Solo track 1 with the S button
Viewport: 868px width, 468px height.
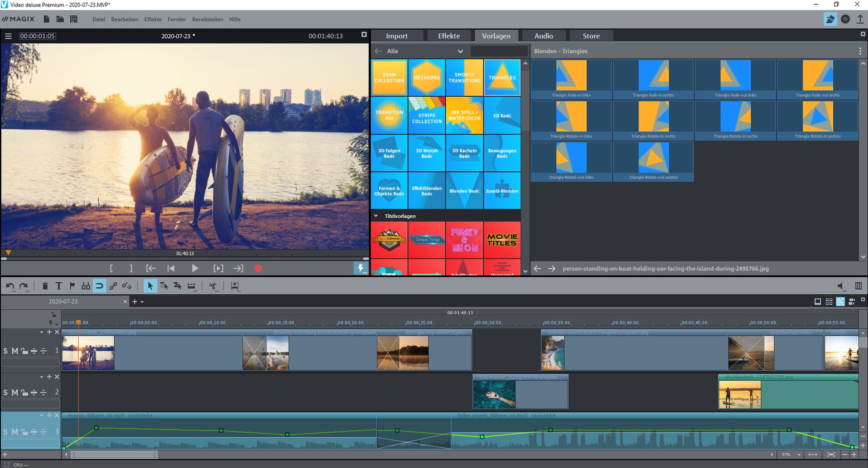(5, 351)
